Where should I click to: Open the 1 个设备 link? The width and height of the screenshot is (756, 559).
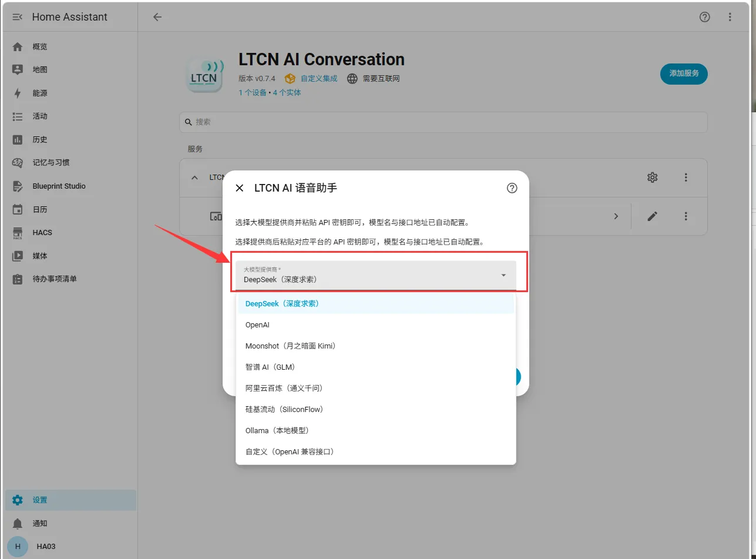tap(253, 92)
